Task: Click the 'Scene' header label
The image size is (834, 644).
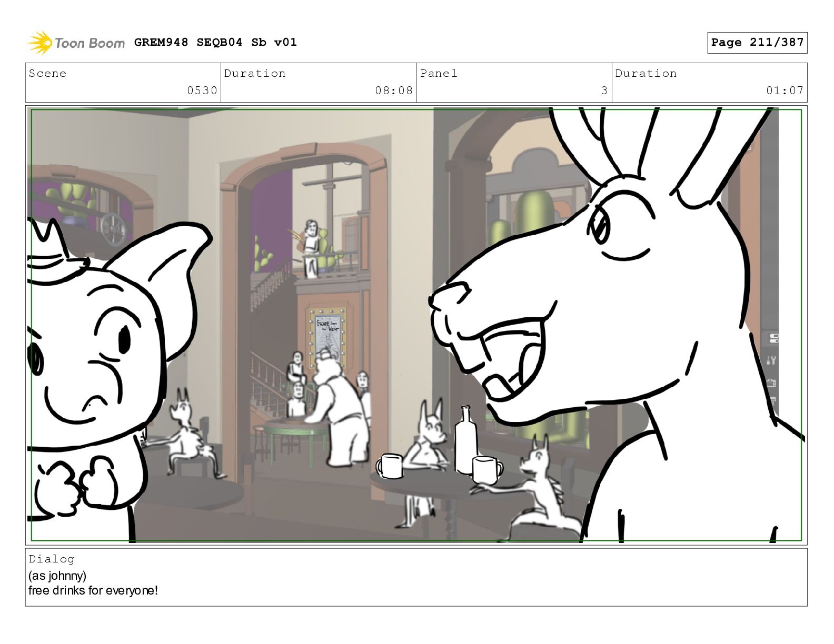Action: point(48,73)
